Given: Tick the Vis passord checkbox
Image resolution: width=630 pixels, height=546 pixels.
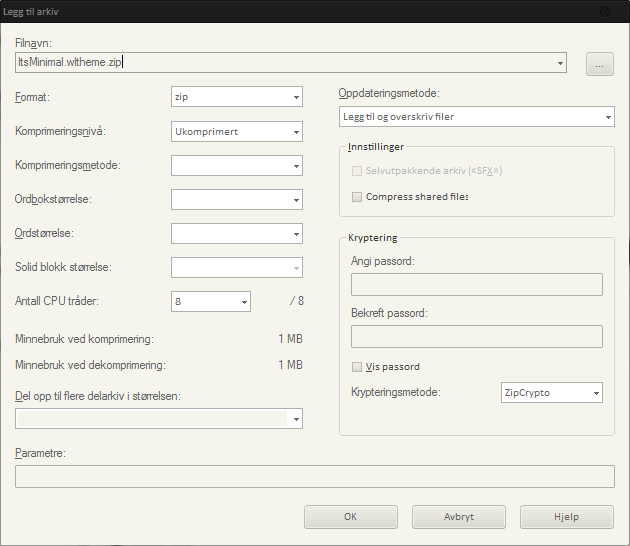Looking at the screenshot, I should [357, 367].
